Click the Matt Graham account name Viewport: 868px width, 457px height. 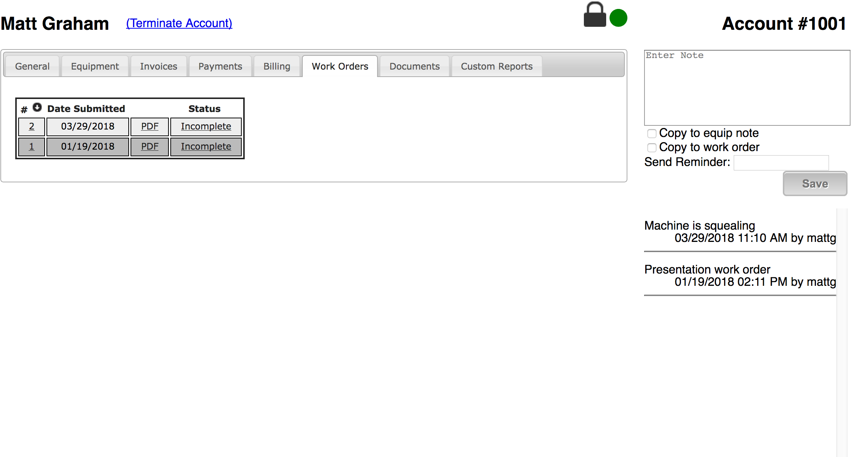point(55,23)
